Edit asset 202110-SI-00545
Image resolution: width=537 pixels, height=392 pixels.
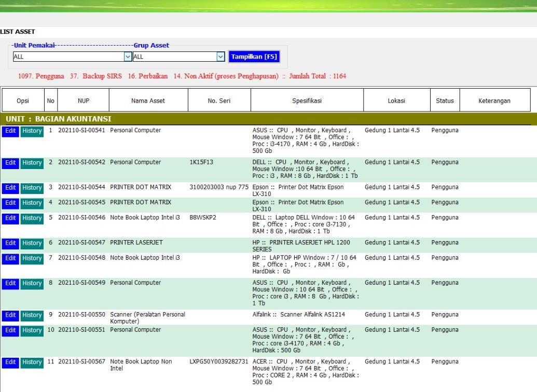10,203
